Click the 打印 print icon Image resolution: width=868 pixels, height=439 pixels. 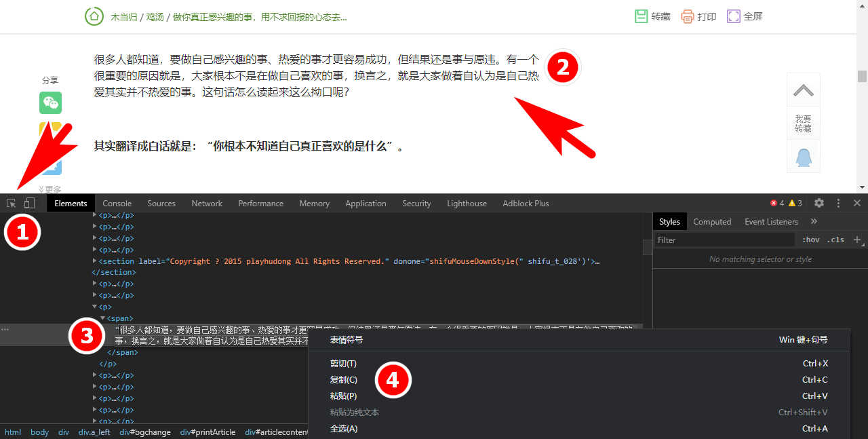[x=687, y=15]
